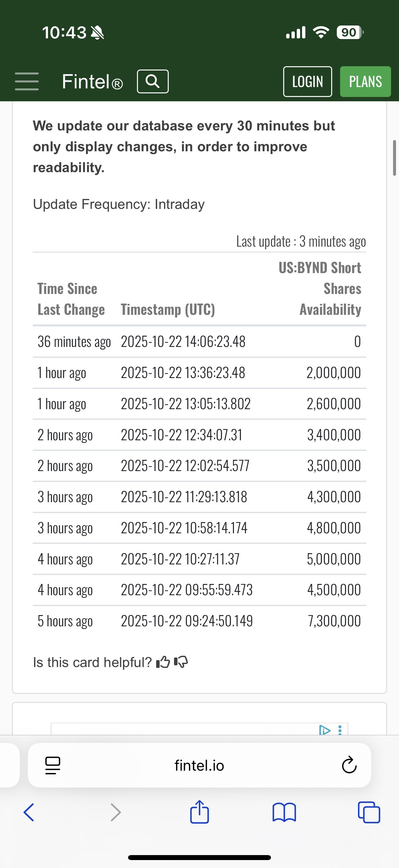Open the hamburger navigation menu
The image size is (399, 868).
click(x=27, y=81)
